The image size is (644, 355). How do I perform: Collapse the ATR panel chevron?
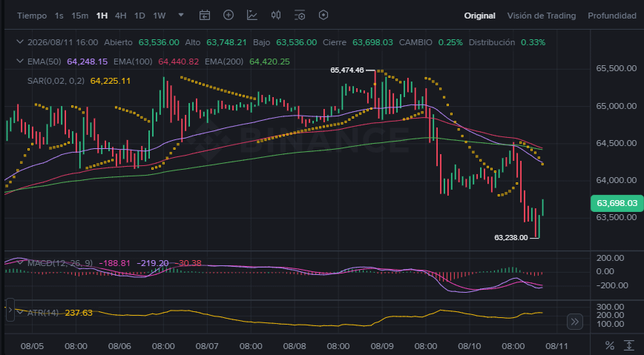point(20,312)
